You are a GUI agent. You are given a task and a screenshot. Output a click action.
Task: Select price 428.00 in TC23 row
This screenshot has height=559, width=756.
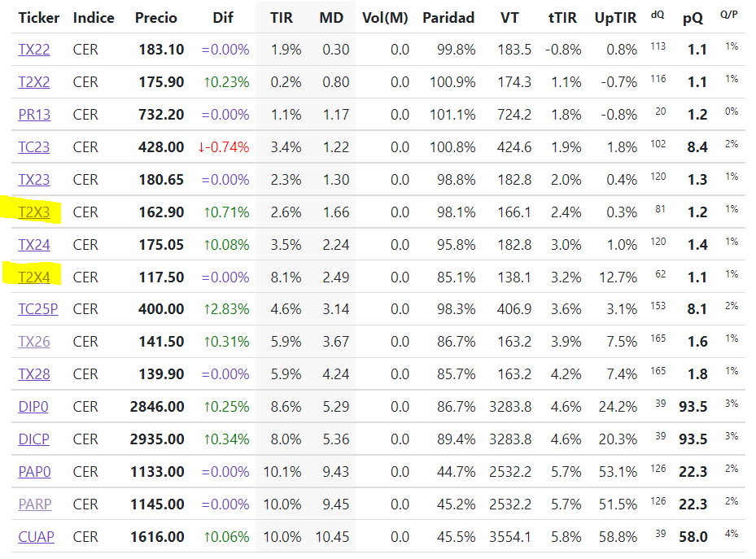161,147
